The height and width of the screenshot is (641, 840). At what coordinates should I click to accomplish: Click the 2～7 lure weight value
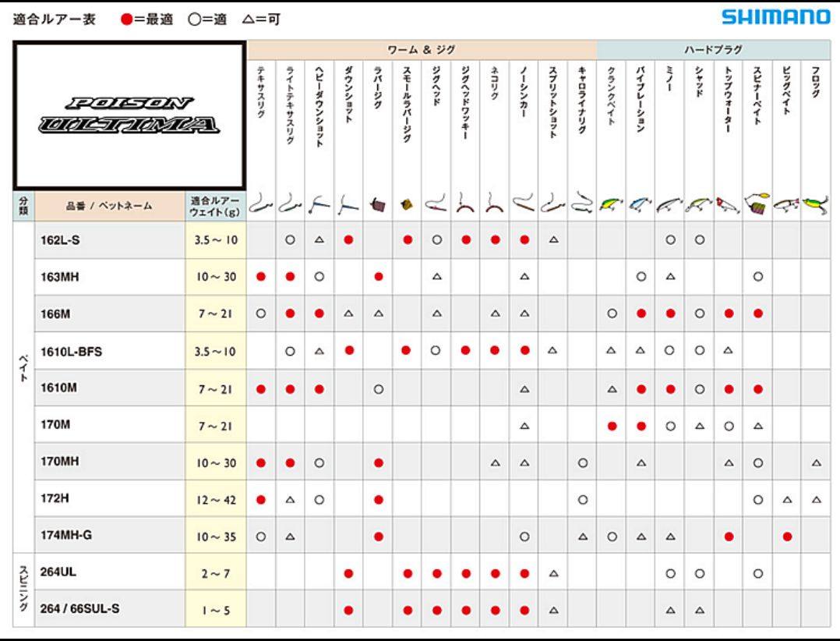tap(216, 574)
